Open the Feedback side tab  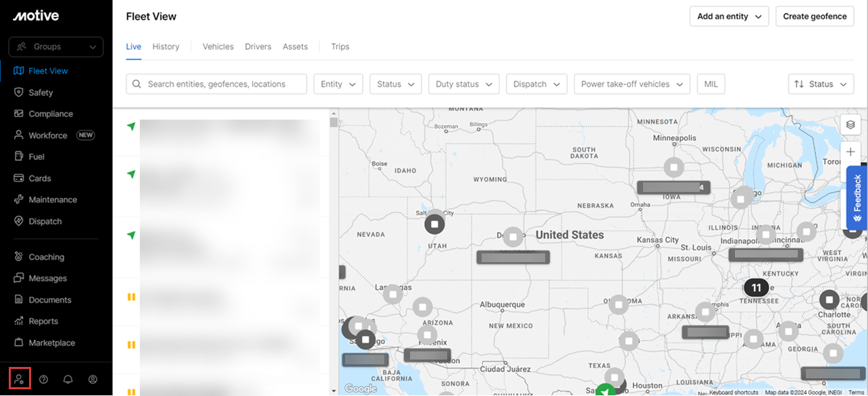[x=857, y=198]
